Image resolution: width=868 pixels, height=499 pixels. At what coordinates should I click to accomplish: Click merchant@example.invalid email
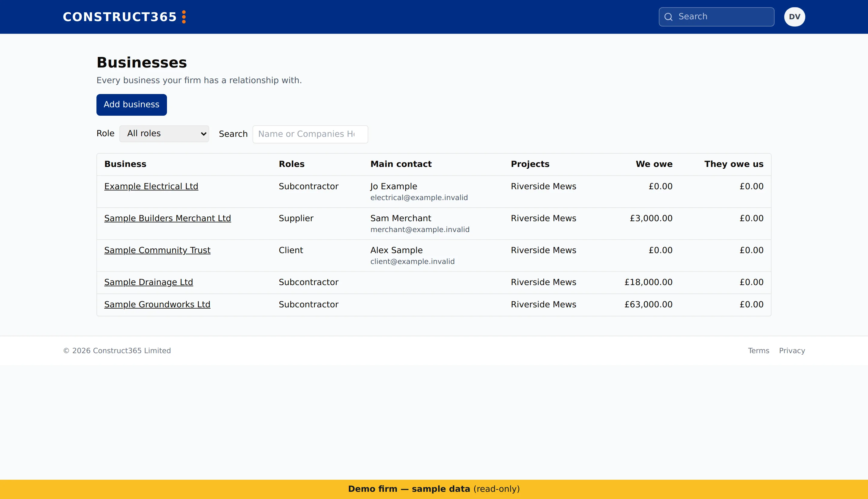point(420,230)
